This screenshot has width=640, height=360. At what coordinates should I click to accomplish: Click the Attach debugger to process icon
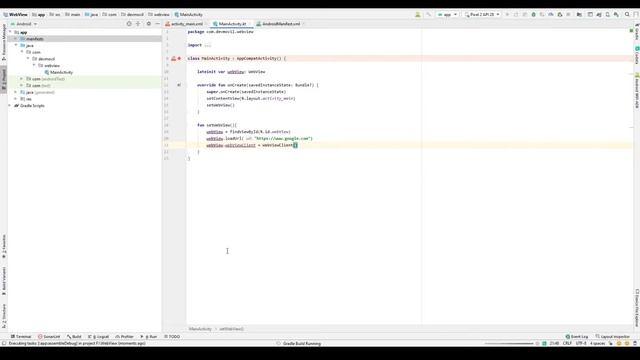point(560,14)
